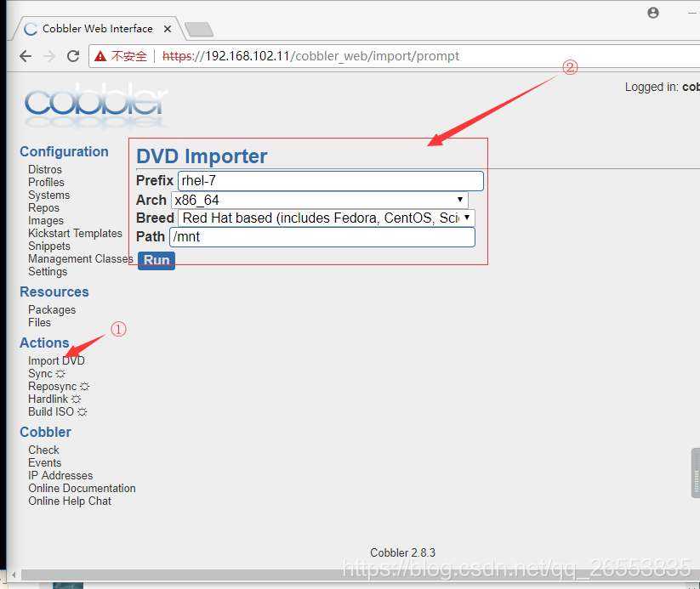Open the Chrome user profile icon
The height and width of the screenshot is (589, 700).
(x=653, y=13)
